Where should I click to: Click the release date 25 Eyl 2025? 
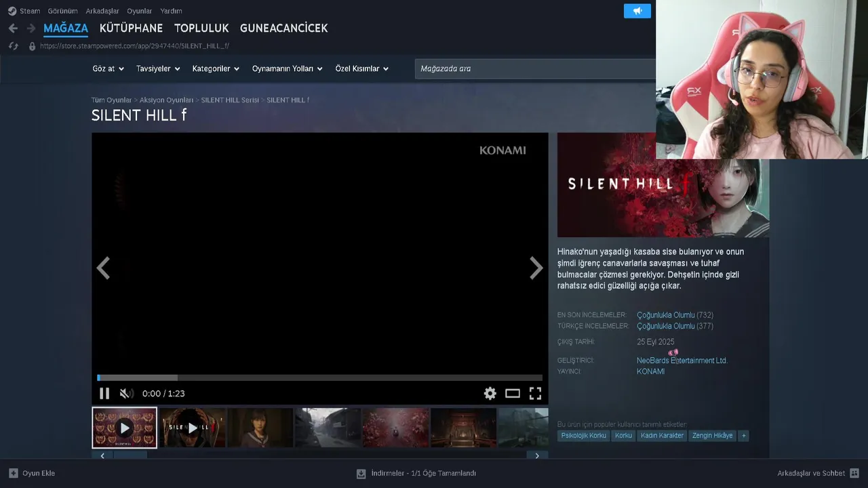(656, 342)
